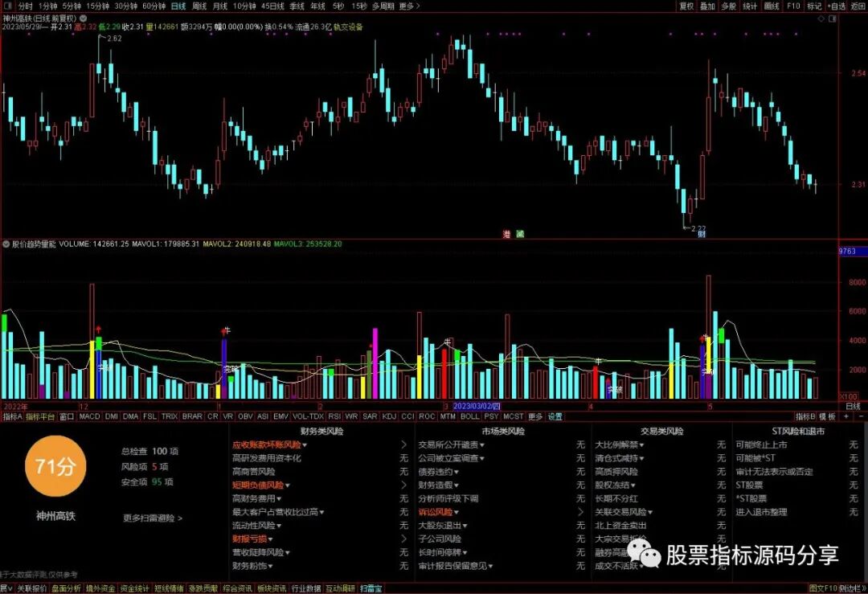This screenshot has width=868, height=594.
Task: Switch to the 周线 period tab
Action: (x=199, y=6)
